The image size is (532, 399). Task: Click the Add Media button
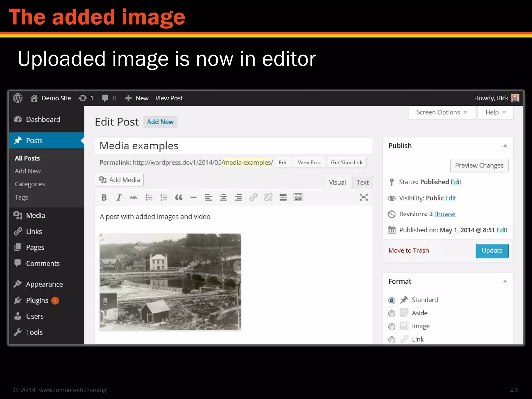tap(119, 180)
